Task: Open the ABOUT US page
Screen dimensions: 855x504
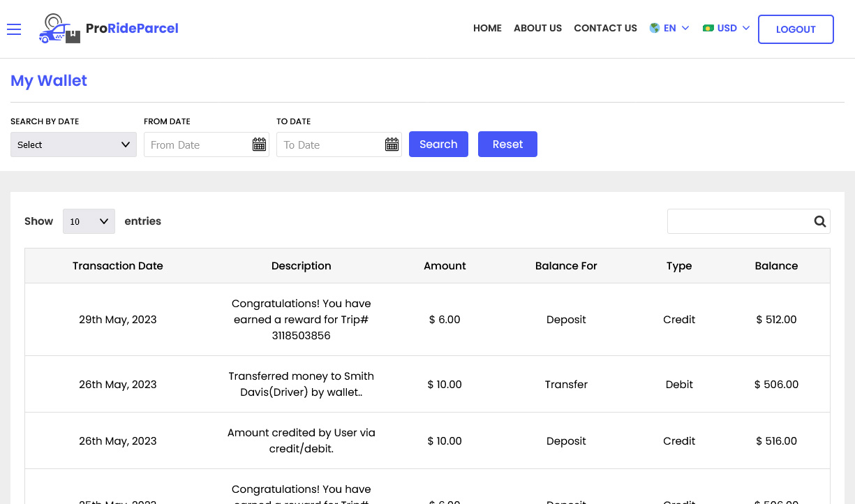Action: coord(537,28)
